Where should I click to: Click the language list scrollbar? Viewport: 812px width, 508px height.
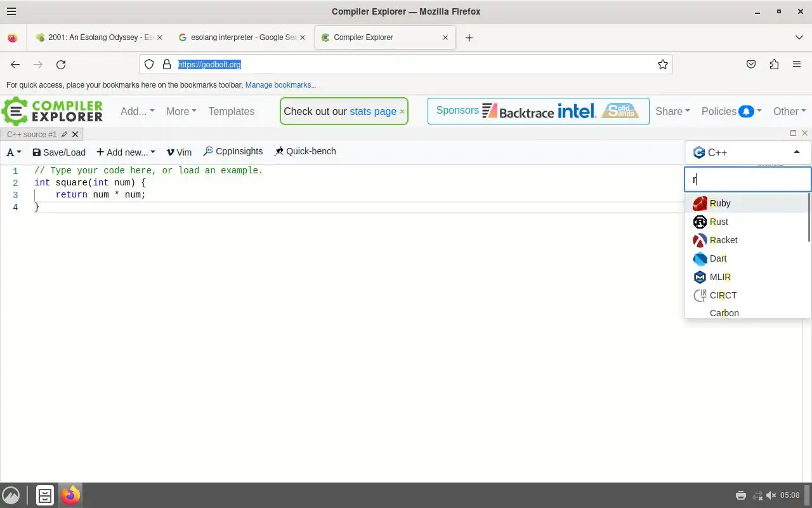coord(809,218)
